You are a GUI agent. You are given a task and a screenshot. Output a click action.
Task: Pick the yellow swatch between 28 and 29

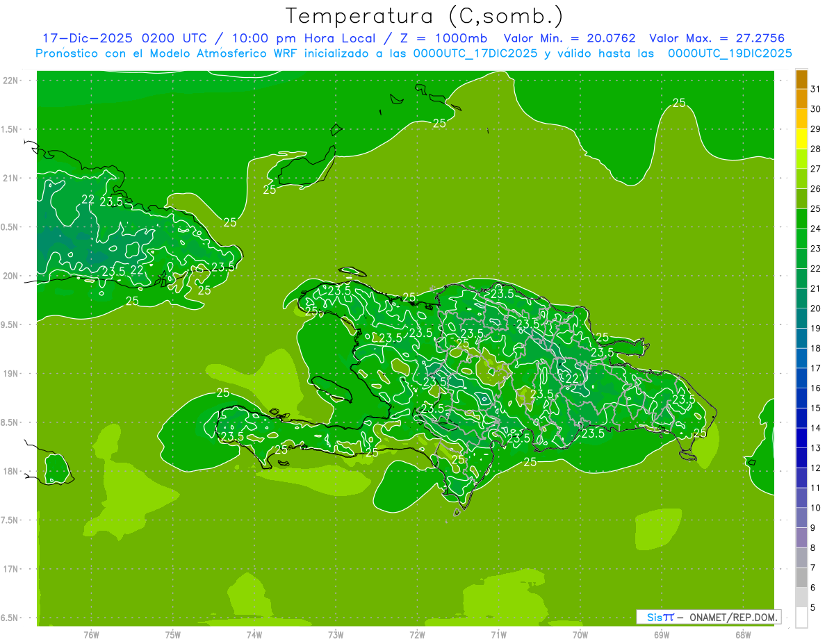801,139
